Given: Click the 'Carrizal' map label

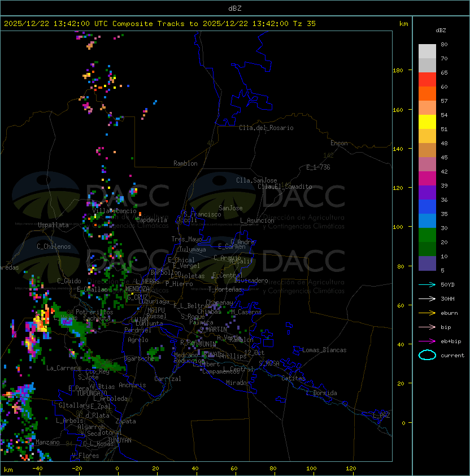Looking at the screenshot, I should click(167, 379).
